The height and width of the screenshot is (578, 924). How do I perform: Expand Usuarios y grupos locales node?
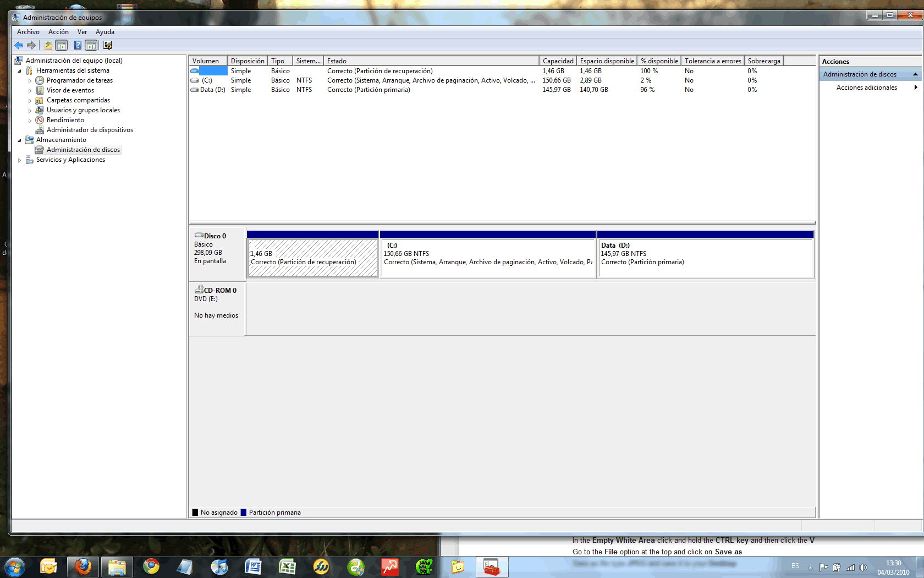(x=30, y=111)
